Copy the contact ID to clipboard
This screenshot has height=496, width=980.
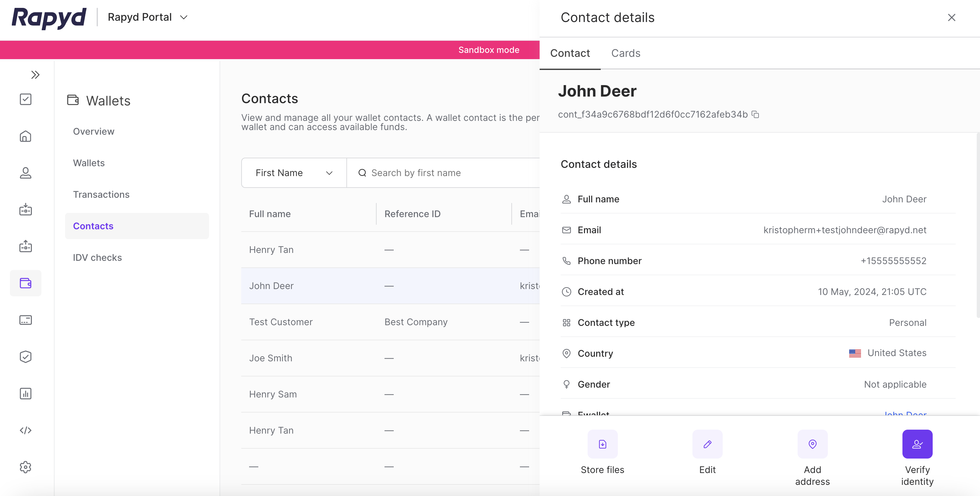pyautogui.click(x=755, y=115)
